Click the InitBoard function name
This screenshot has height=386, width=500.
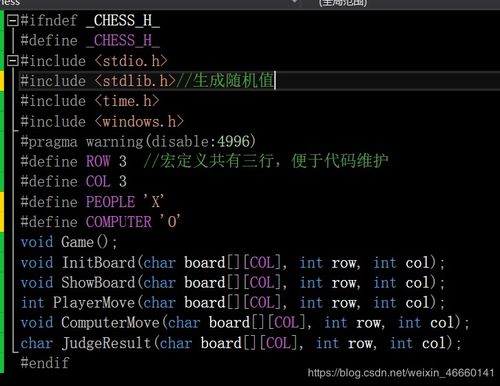98,263
